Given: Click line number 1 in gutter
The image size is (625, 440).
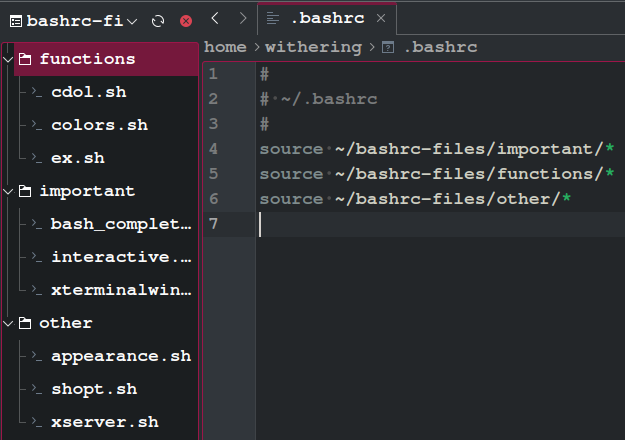Looking at the screenshot, I should tap(213, 74).
